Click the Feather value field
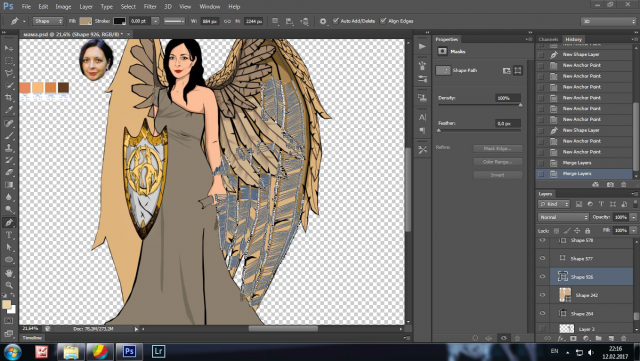 (x=507, y=123)
